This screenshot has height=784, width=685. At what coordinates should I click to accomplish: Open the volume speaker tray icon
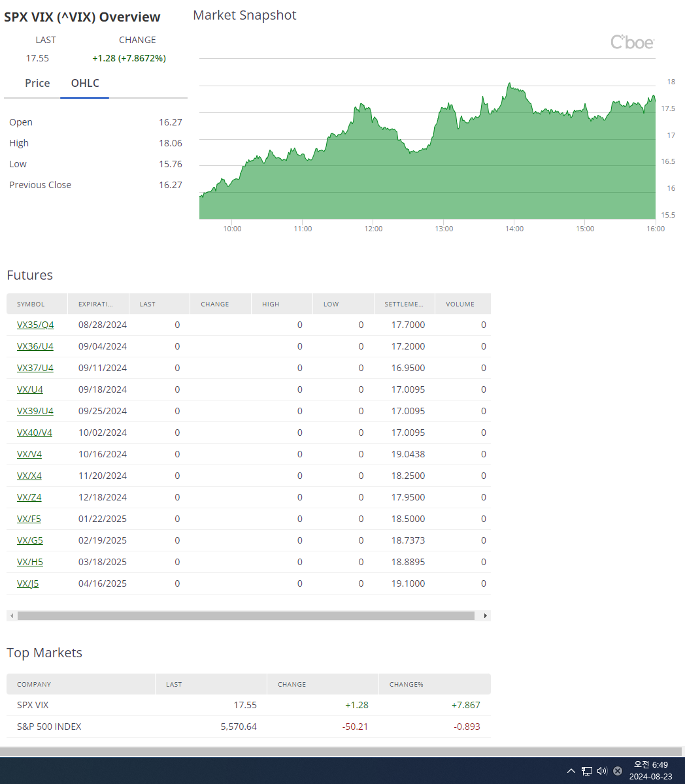click(602, 771)
